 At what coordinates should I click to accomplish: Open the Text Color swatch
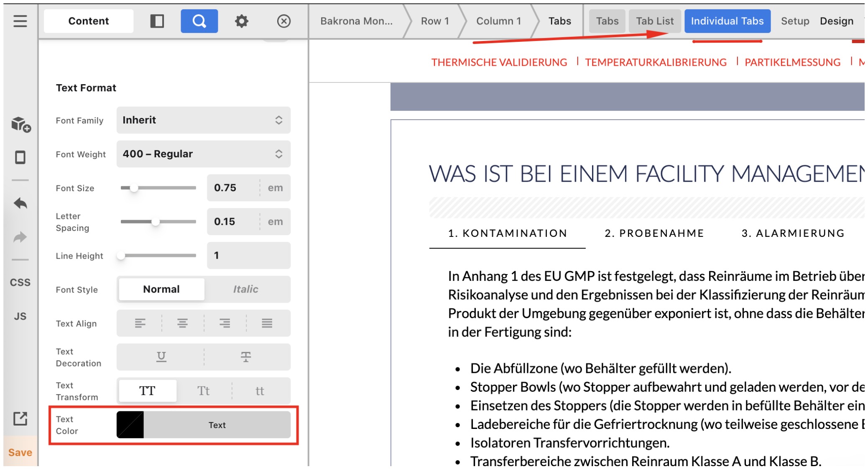[x=130, y=425]
